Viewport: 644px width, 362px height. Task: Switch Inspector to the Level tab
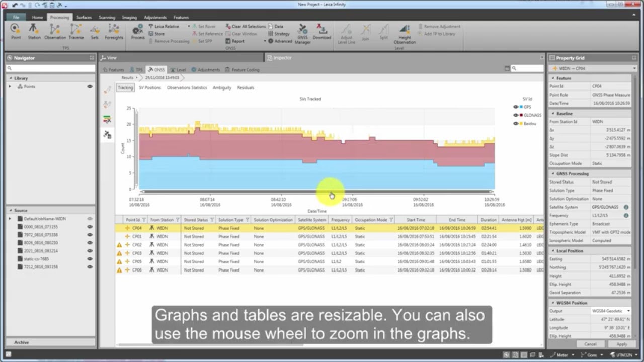pyautogui.click(x=178, y=70)
